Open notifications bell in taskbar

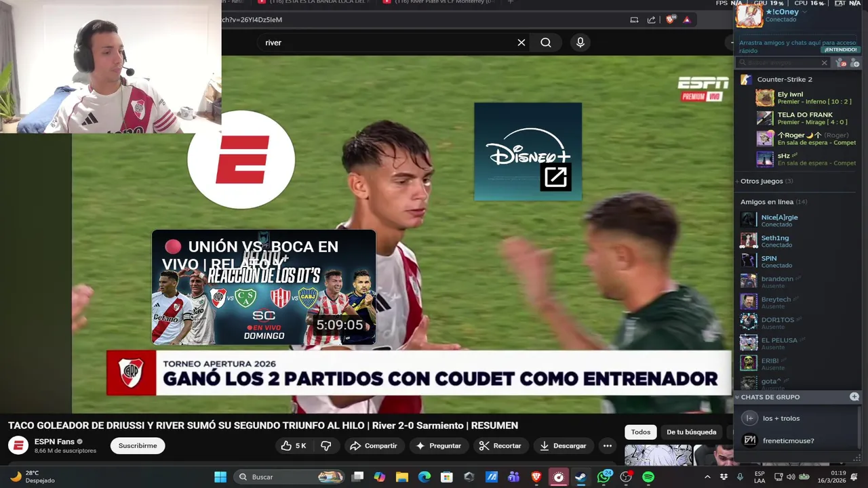[x=854, y=477]
